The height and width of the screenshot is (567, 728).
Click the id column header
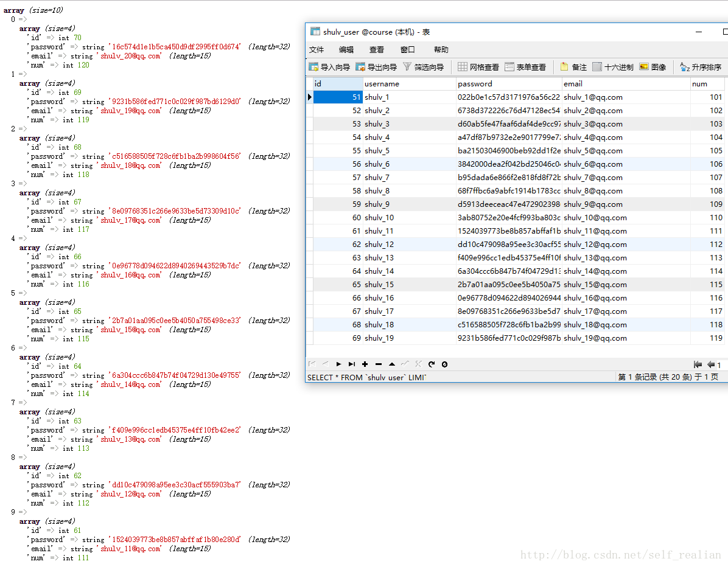(x=338, y=83)
